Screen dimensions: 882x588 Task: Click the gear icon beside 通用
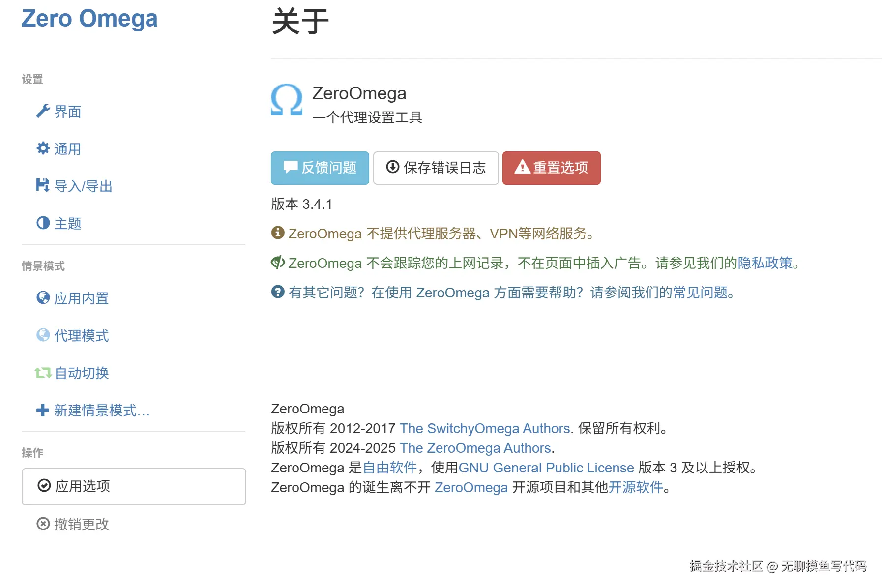[x=43, y=148]
